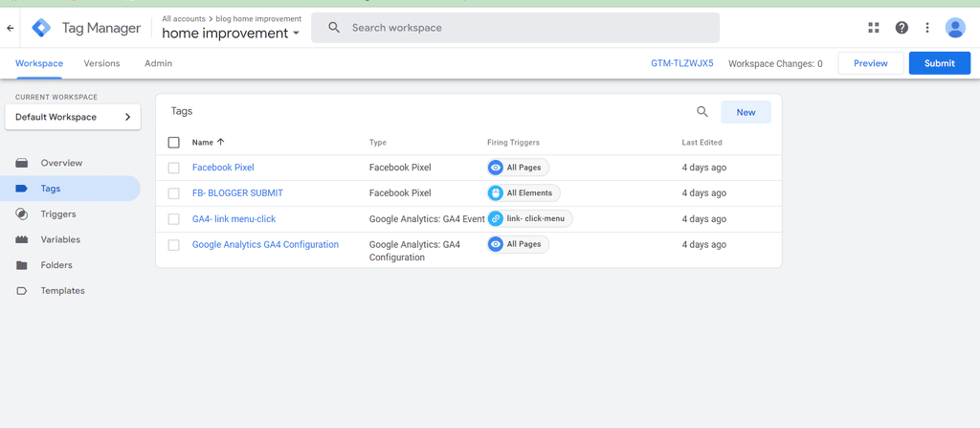
Task: Check the FB- BLOGGER SUBMIT row checkbox
Action: point(174,193)
